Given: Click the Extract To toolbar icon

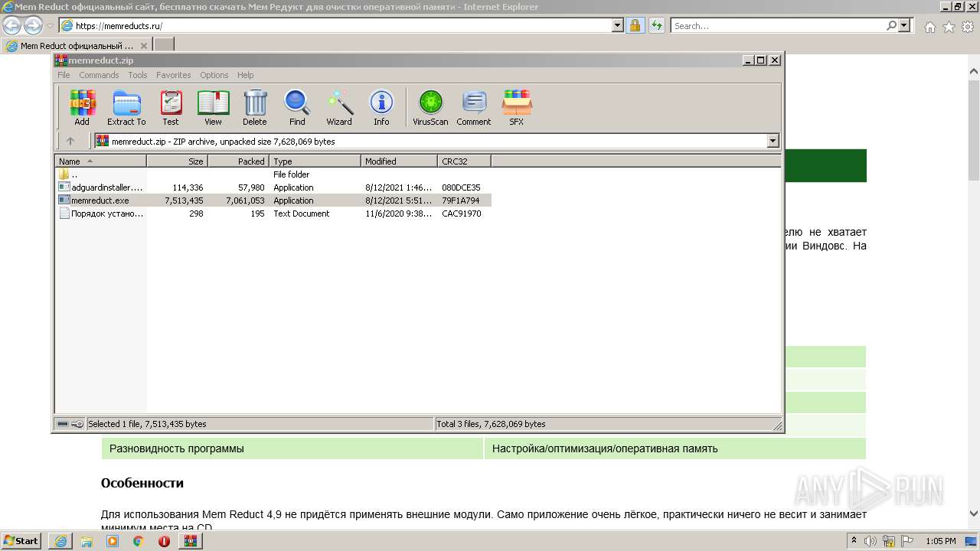Looking at the screenshot, I should point(126,108).
